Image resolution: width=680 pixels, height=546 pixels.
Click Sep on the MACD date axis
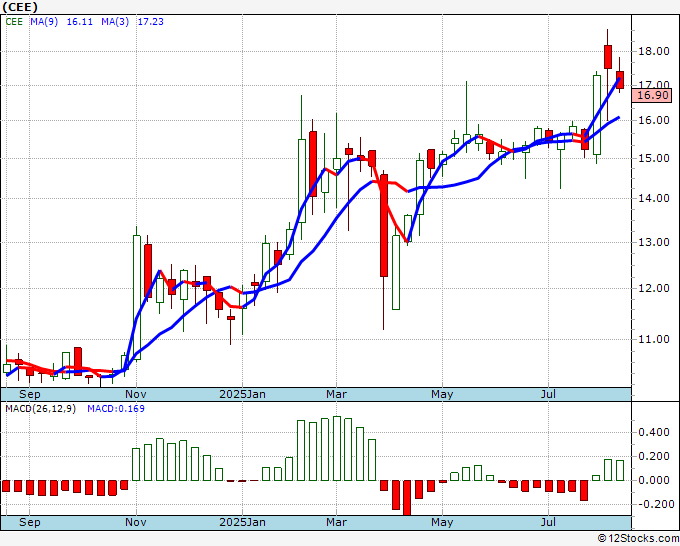pos(29,522)
